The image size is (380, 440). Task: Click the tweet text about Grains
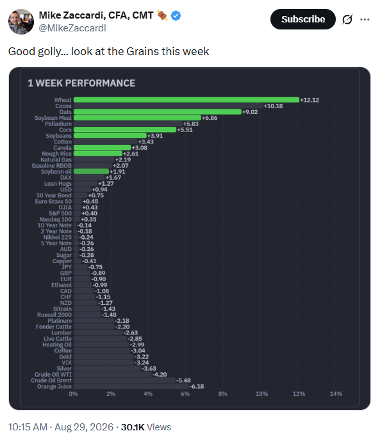[109, 51]
